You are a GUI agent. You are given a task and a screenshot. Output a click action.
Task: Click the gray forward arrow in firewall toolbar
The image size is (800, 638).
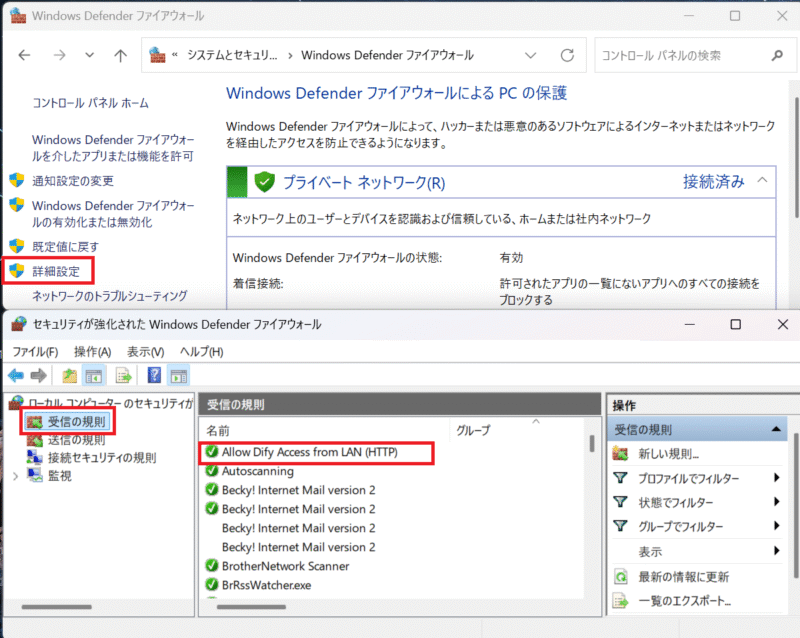point(39,376)
